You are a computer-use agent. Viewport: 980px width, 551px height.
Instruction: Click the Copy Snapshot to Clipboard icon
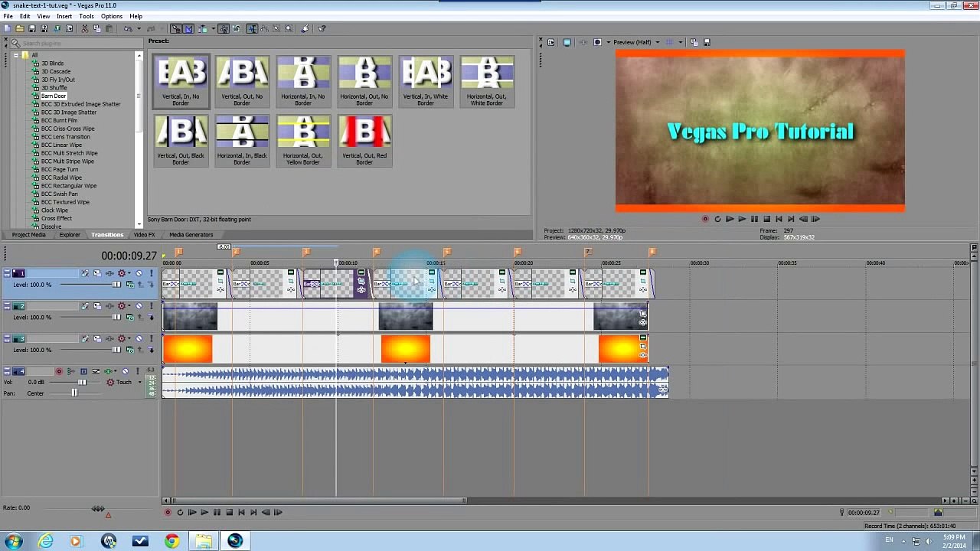pos(694,42)
